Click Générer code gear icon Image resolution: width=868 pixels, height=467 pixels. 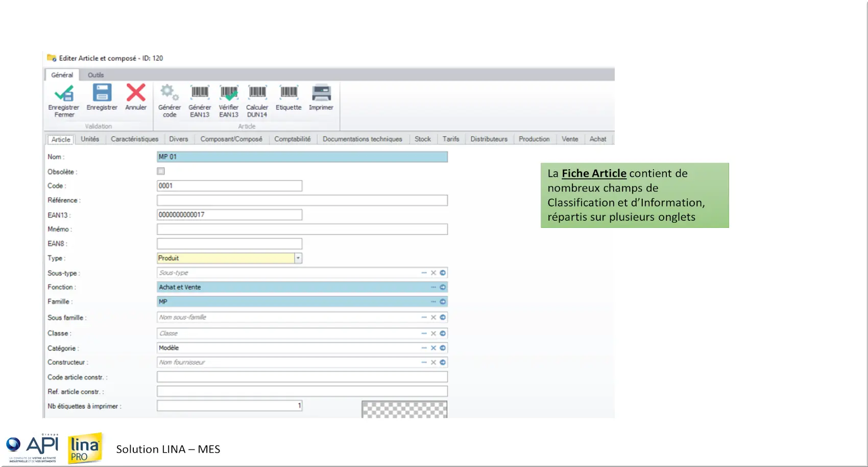(170, 93)
